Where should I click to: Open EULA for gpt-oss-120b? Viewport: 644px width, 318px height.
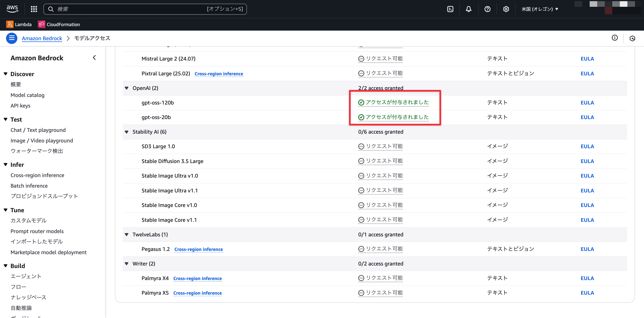pyautogui.click(x=587, y=103)
